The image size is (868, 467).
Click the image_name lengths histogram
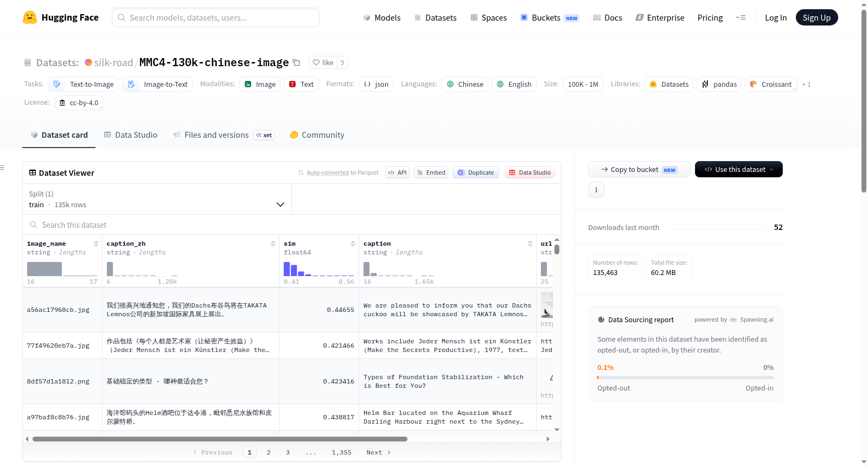(x=62, y=269)
